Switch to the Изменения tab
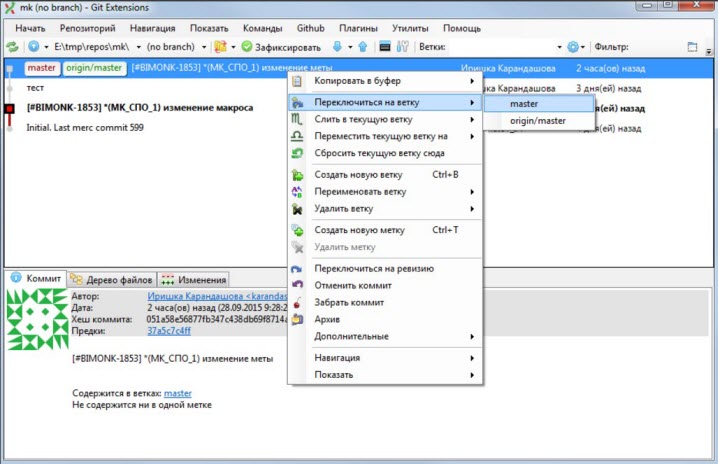 pyautogui.click(x=194, y=280)
